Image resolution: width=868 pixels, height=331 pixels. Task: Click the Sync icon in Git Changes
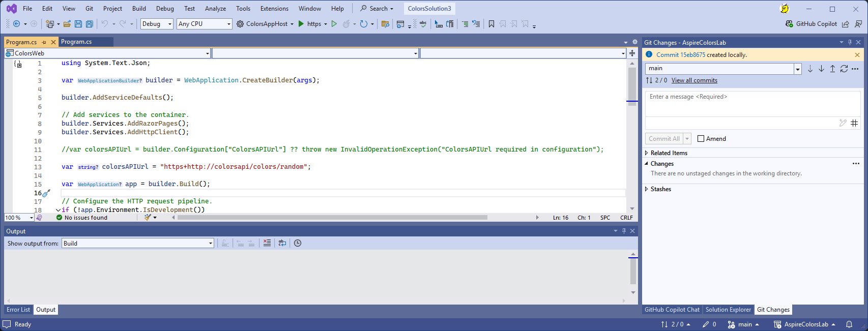844,69
